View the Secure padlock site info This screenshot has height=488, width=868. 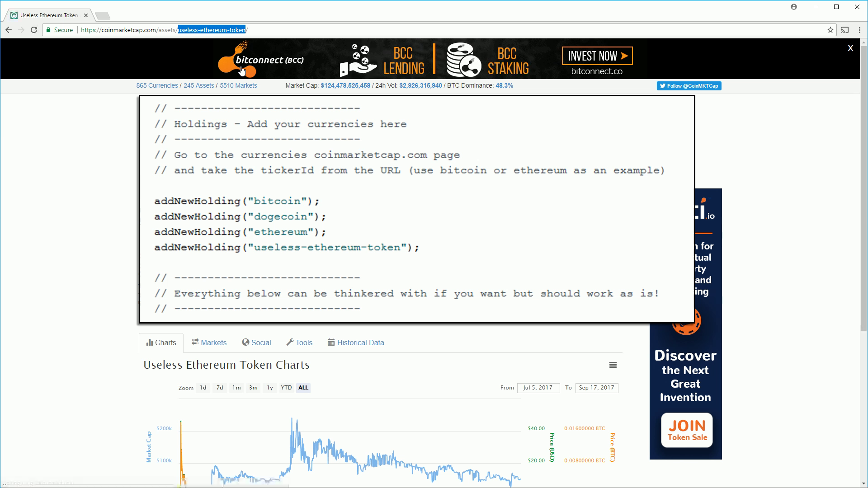point(60,30)
